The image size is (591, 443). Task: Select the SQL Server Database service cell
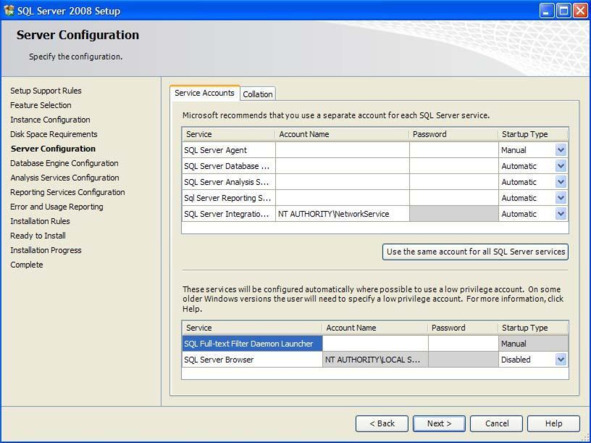point(228,166)
